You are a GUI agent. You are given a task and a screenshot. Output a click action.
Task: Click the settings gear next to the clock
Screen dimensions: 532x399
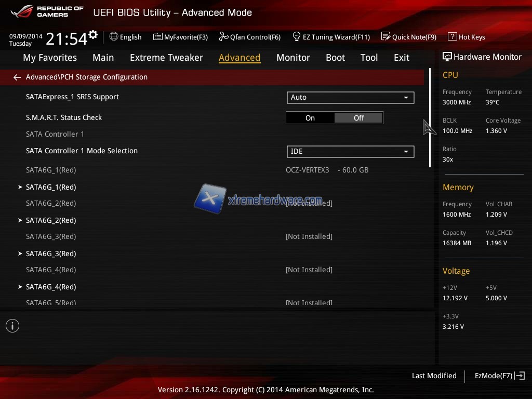[x=93, y=35]
